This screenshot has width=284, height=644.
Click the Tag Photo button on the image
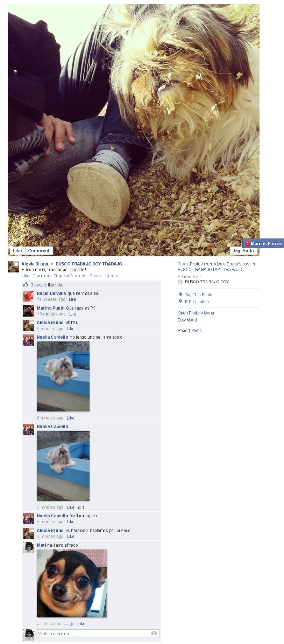(x=243, y=250)
